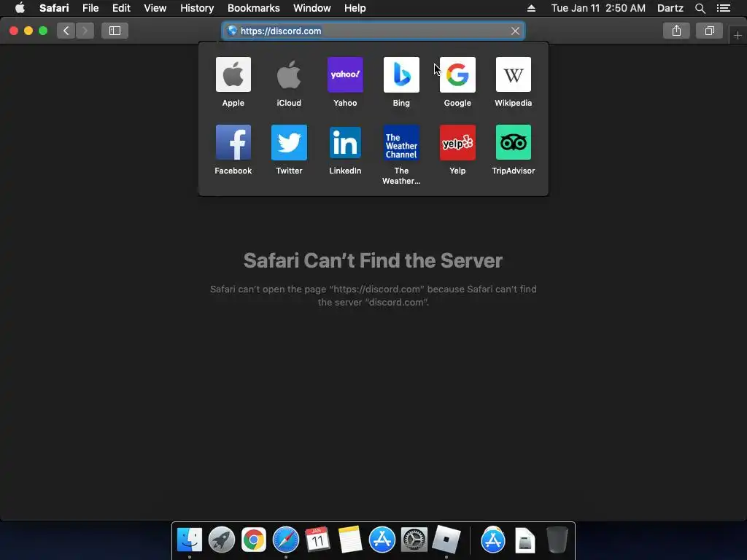
Task: Open Notification Center list icon
Action: tap(724, 8)
